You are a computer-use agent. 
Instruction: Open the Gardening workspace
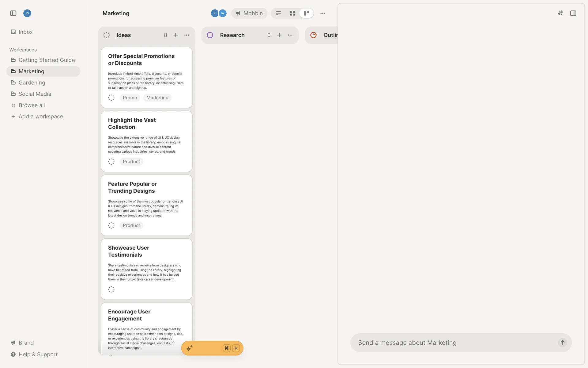(32, 82)
